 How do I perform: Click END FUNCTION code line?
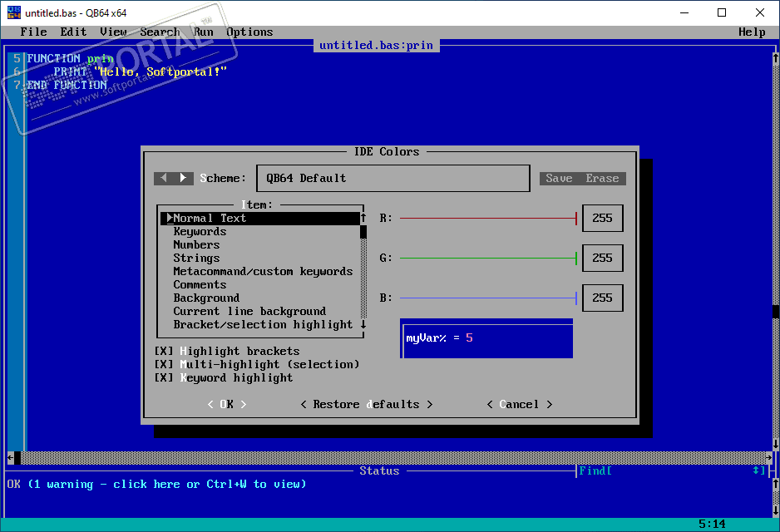click(x=67, y=85)
